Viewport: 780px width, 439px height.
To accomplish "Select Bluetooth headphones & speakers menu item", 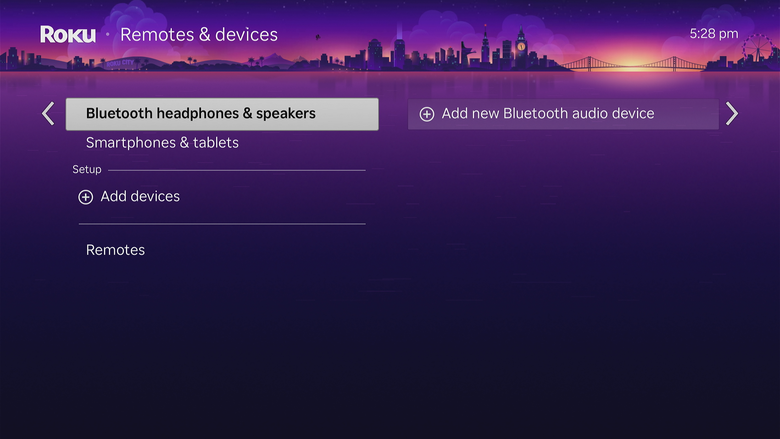I will [x=222, y=114].
